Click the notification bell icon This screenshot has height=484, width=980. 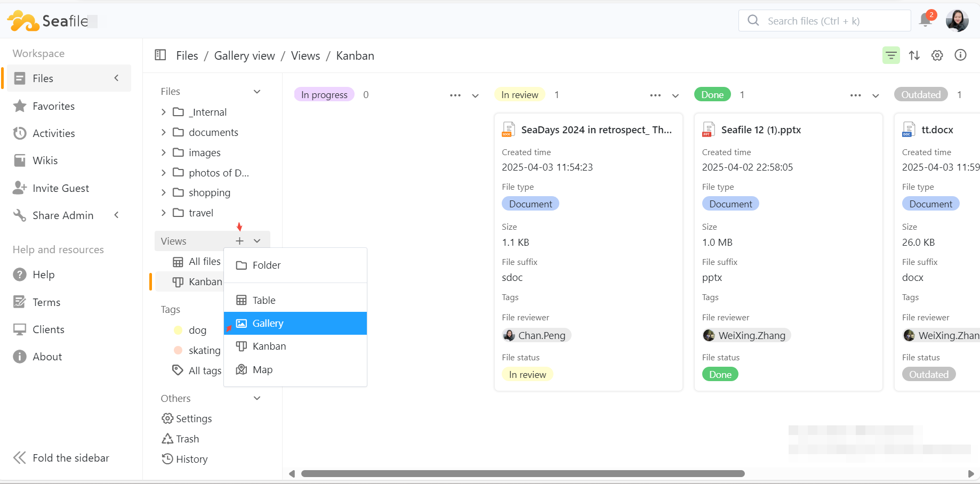(x=926, y=20)
